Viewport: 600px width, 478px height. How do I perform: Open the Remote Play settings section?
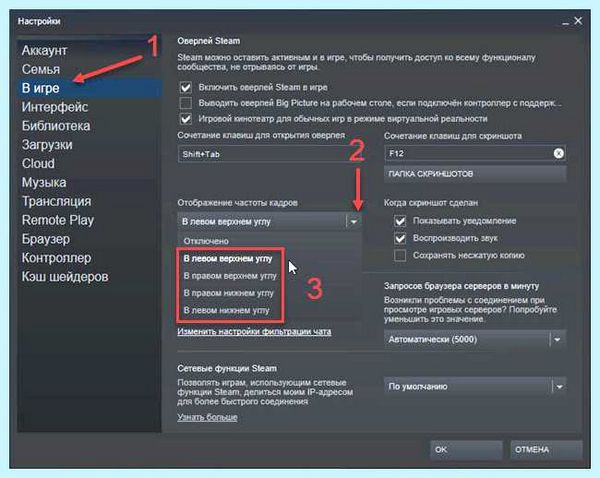90,220
